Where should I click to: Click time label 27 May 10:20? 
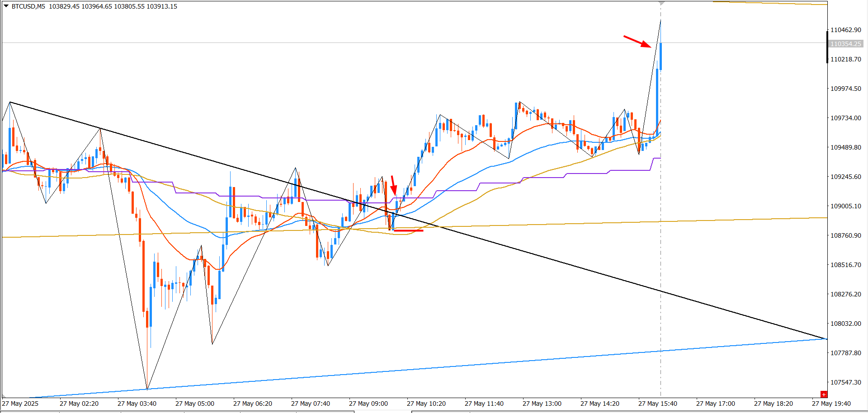point(426,404)
